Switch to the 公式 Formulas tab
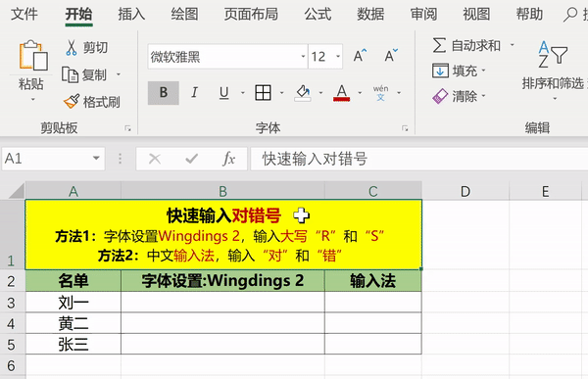 pos(318,15)
